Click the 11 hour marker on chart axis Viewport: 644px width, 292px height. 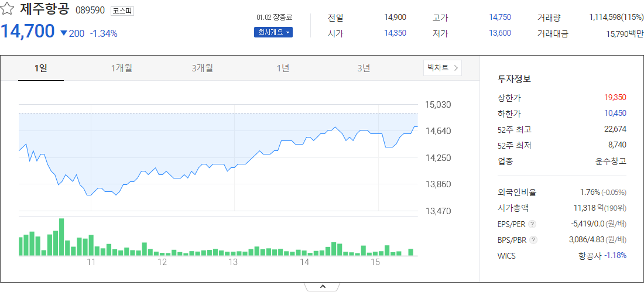91,262
